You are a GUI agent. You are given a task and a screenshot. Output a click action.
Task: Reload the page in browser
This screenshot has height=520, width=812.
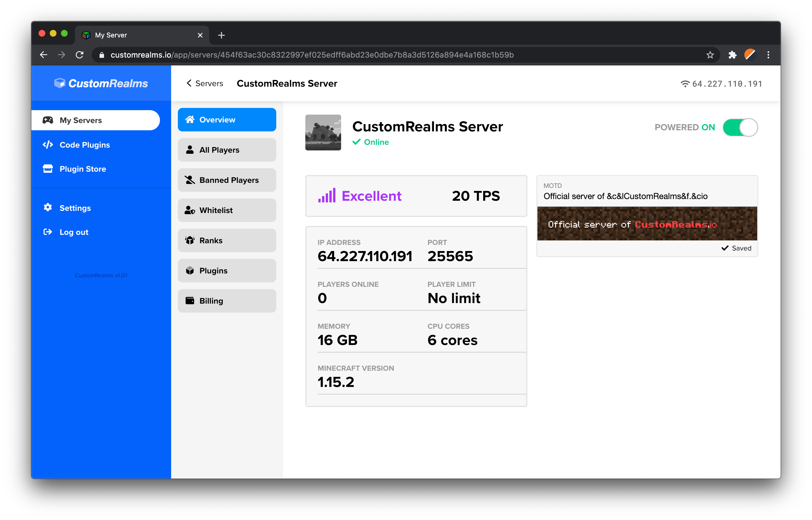pyautogui.click(x=79, y=55)
